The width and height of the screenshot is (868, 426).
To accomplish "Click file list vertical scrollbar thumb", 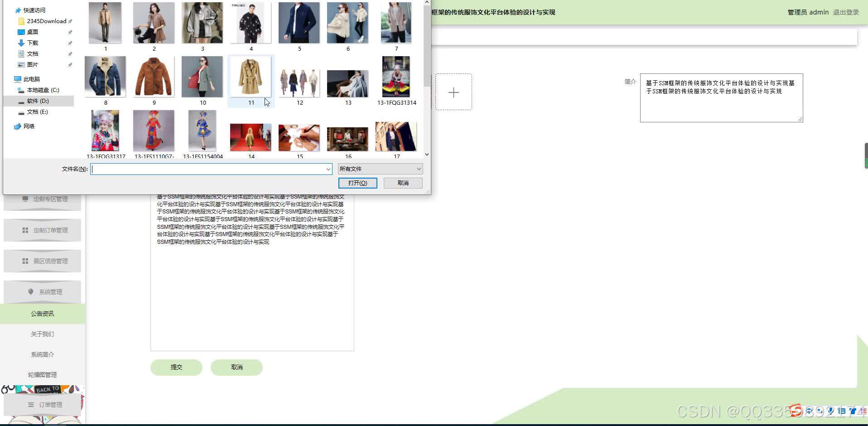I will tap(427, 47).
